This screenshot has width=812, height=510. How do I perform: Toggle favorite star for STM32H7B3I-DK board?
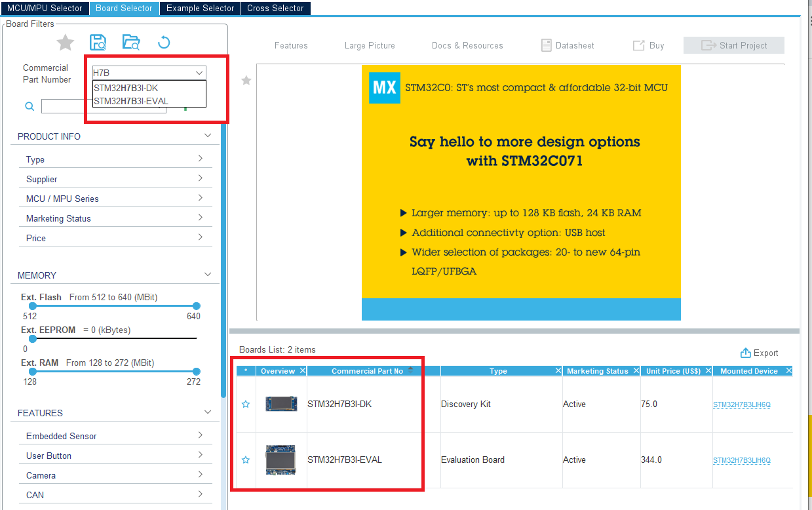245,404
